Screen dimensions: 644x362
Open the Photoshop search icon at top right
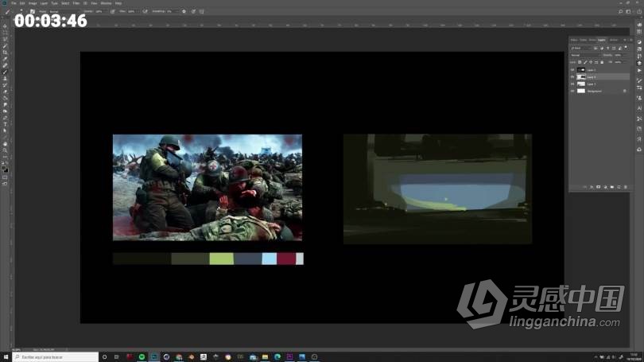coord(621,11)
